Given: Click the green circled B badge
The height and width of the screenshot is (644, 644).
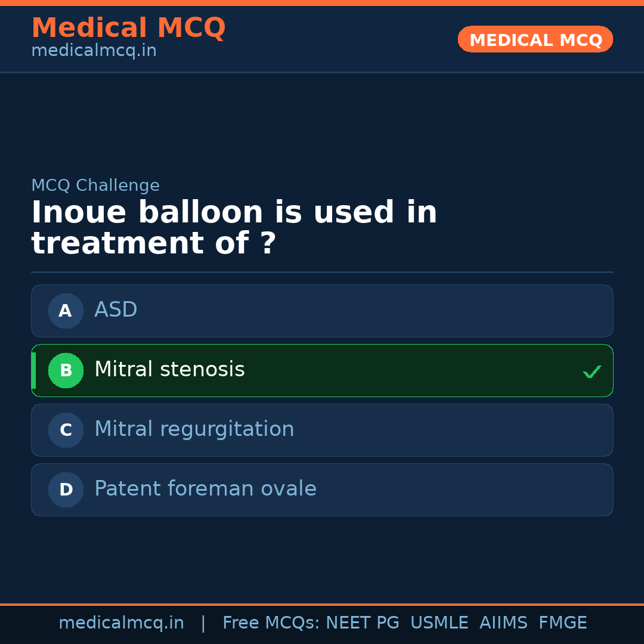Looking at the screenshot, I should tap(66, 370).
